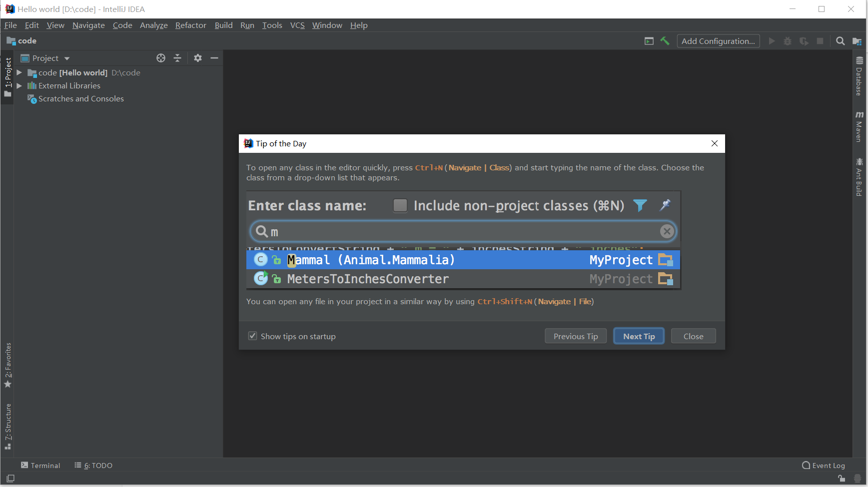This screenshot has height=487, width=868.
Task: Toggle Include non-project classes checkbox
Action: pyautogui.click(x=400, y=206)
